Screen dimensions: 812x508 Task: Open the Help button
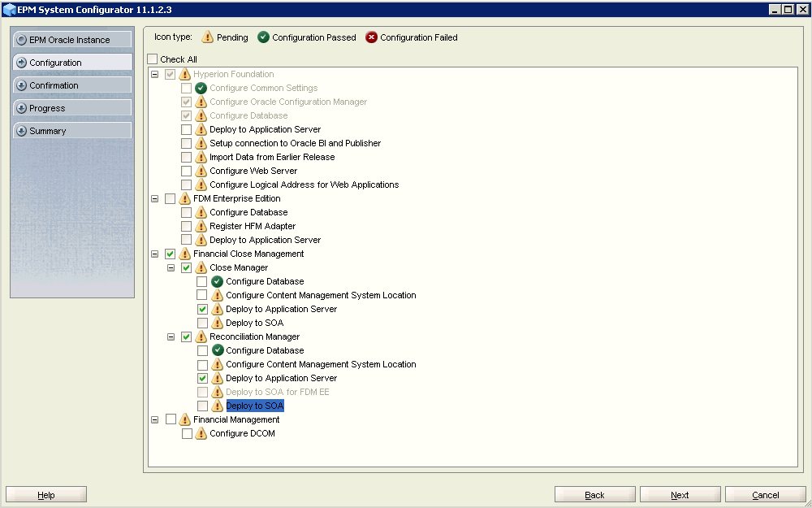coord(46,495)
